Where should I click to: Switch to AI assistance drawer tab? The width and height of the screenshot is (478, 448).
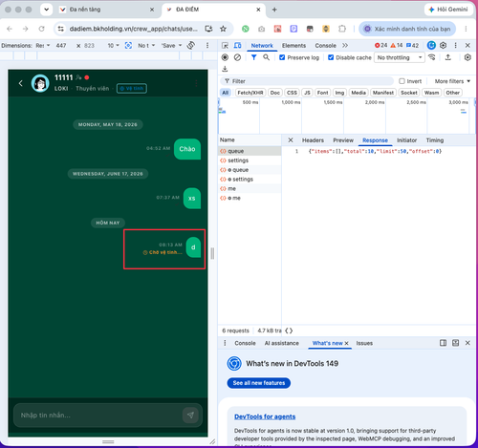282,343
